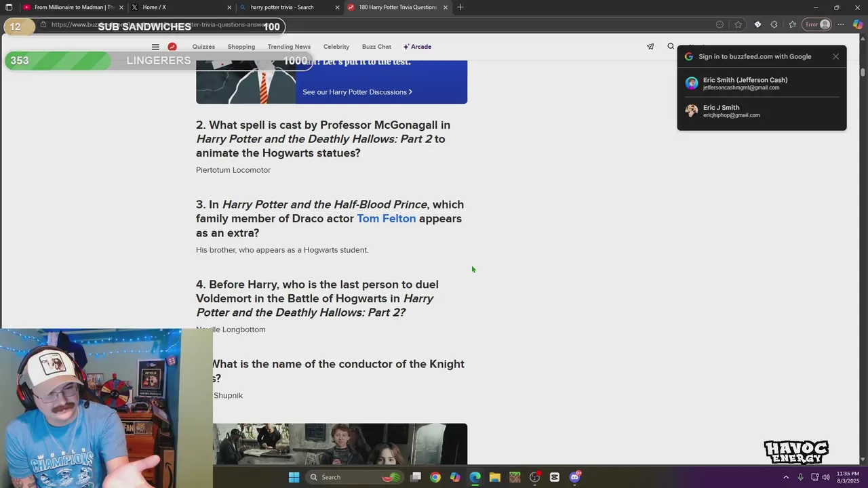Open volume control tray icon
This screenshot has width=868, height=488.
826,477
